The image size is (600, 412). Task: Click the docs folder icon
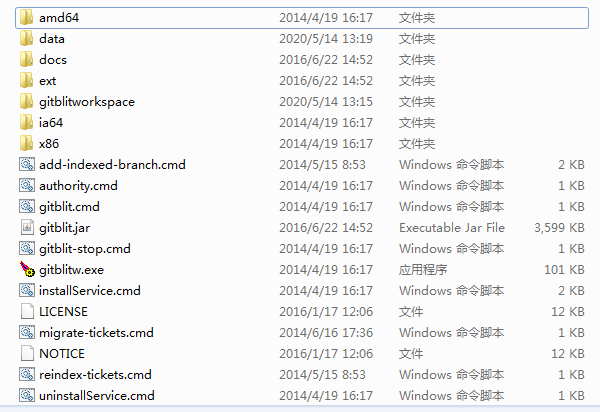pyautogui.click(x=26, y=60)
